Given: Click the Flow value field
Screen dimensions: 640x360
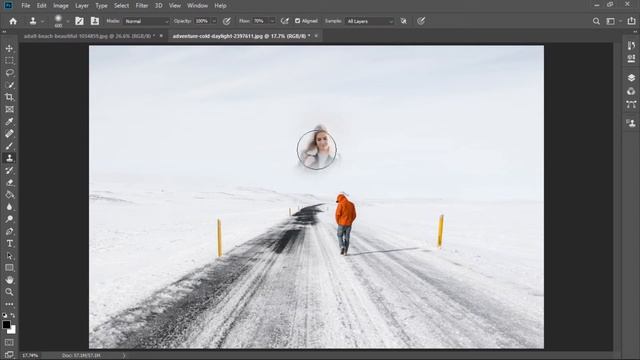Looking at the screenshot, I should click(261, 21).
